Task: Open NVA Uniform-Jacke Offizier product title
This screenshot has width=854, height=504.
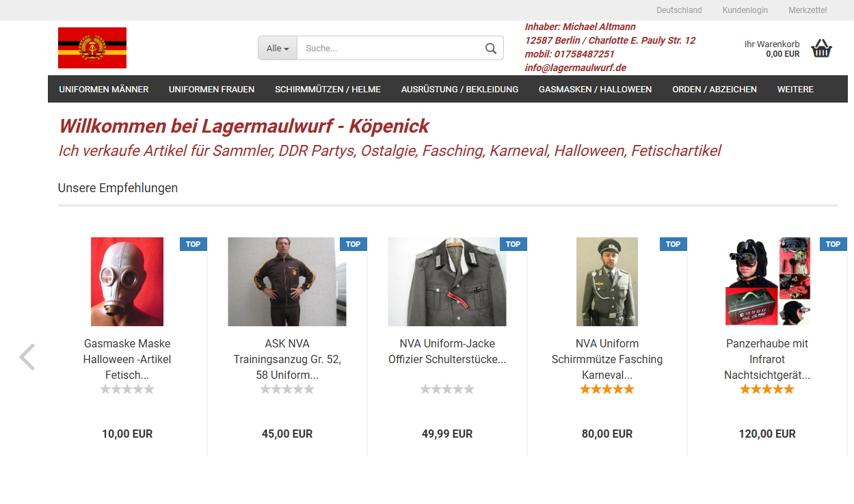Action: 447,351
